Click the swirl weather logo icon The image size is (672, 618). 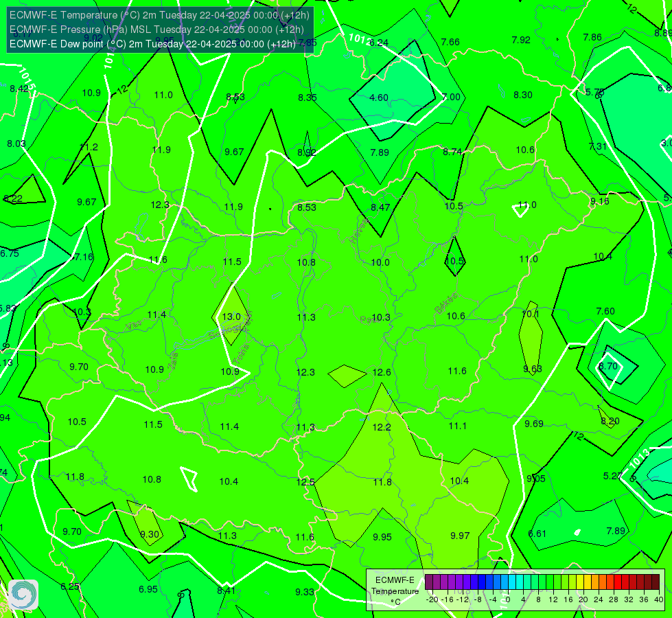point(23,595)
